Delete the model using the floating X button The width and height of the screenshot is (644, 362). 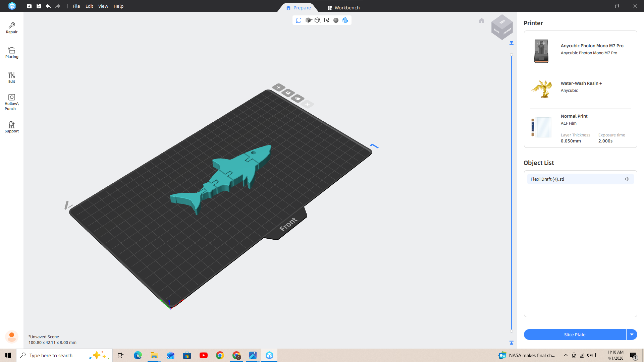pyautogui.click(x=279, y=87)
